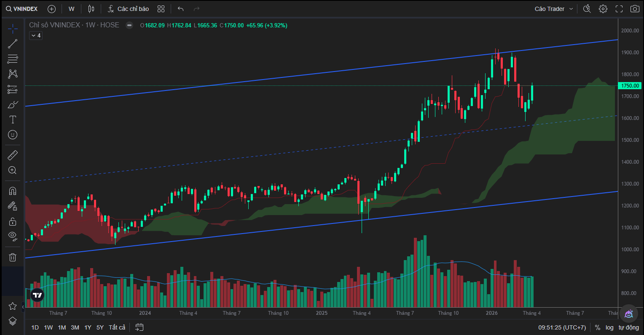Click the 2026 time axis label
The height and width of the screenshot is (335, 644).
point(491,313)
